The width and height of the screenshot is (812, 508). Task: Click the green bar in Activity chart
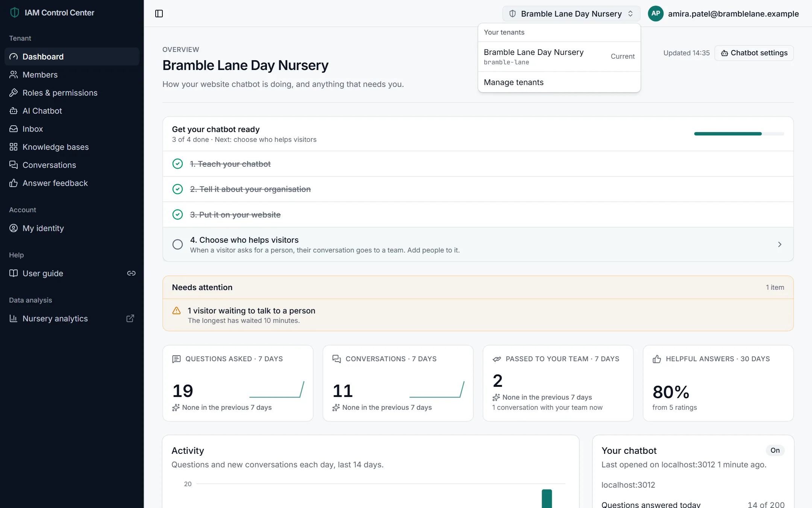point(547,499)
